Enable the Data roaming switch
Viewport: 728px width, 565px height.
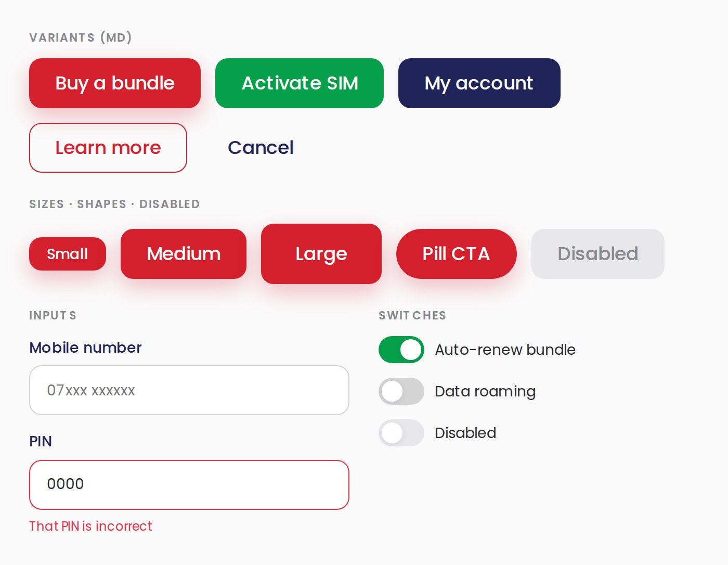click(401, 391)
